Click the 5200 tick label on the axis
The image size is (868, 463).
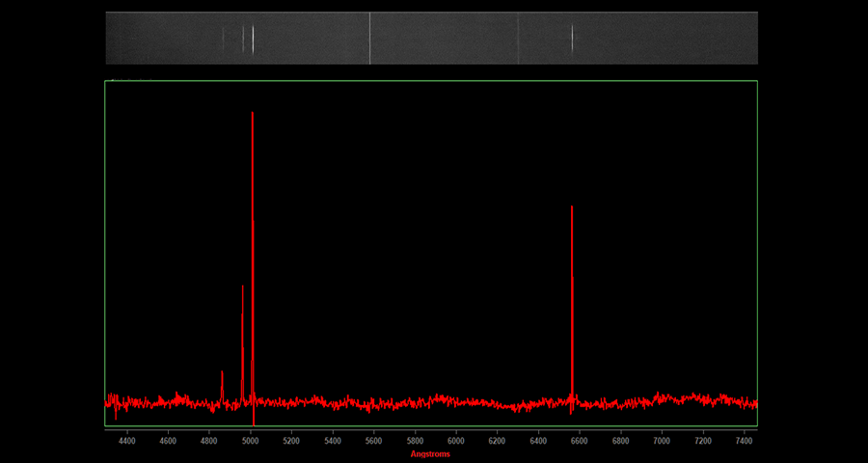pos(291,441)
